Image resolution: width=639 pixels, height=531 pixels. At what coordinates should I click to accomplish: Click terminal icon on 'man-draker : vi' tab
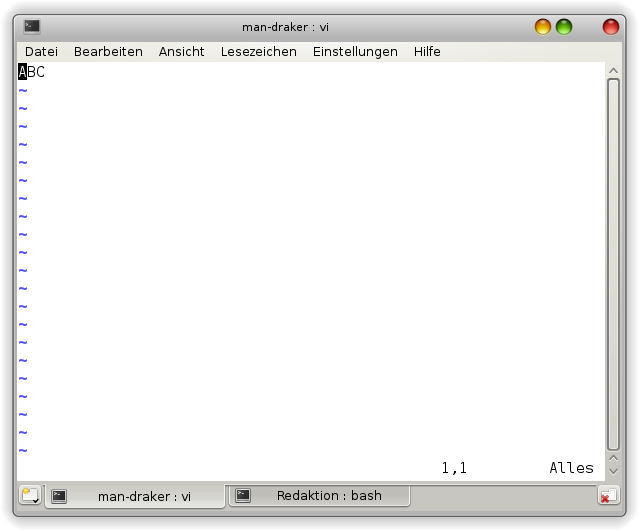[59, 496]
